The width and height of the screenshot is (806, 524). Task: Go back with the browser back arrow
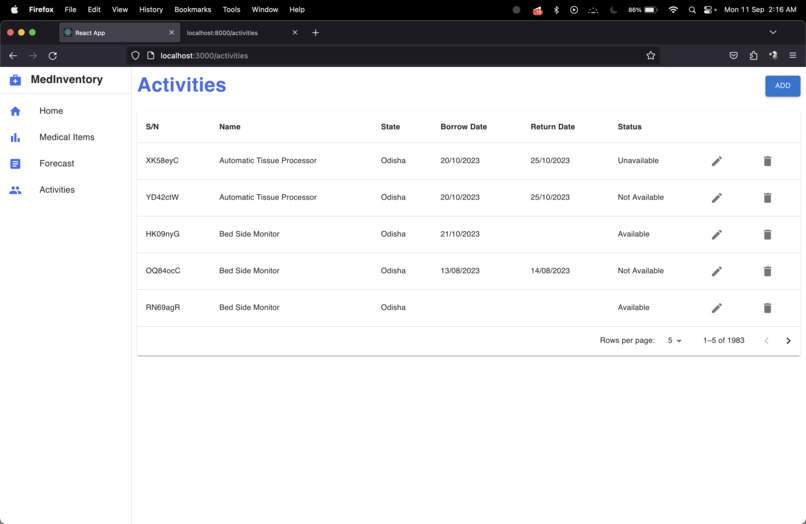(13, 56)
